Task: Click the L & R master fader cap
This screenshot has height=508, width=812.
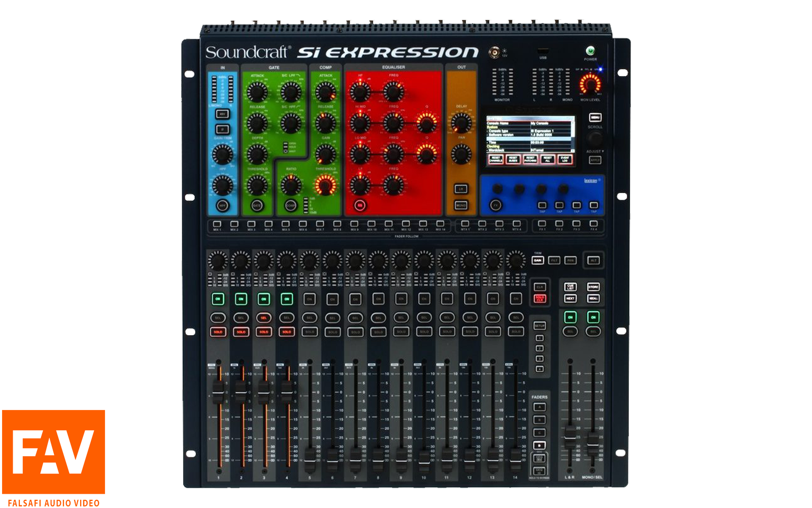Action: (x=570, y=437)
